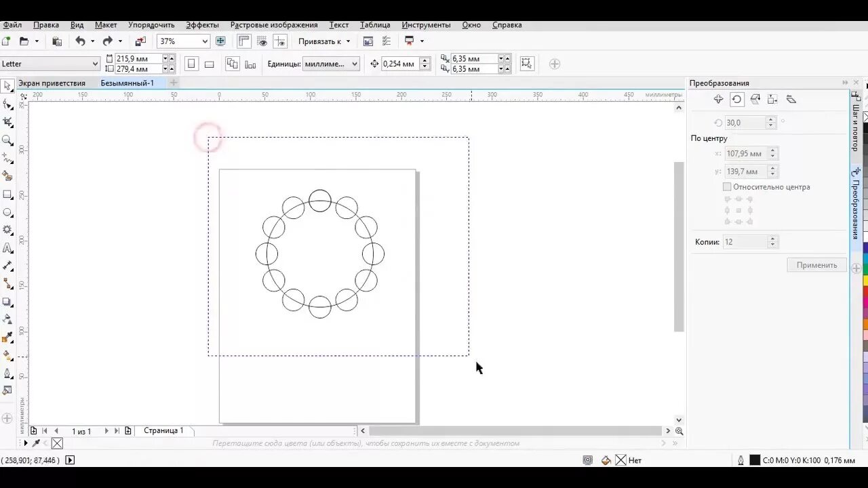Select the Text tool (letter A)
868x488 pixels.
pyautogui.click(x=7, y=248)
